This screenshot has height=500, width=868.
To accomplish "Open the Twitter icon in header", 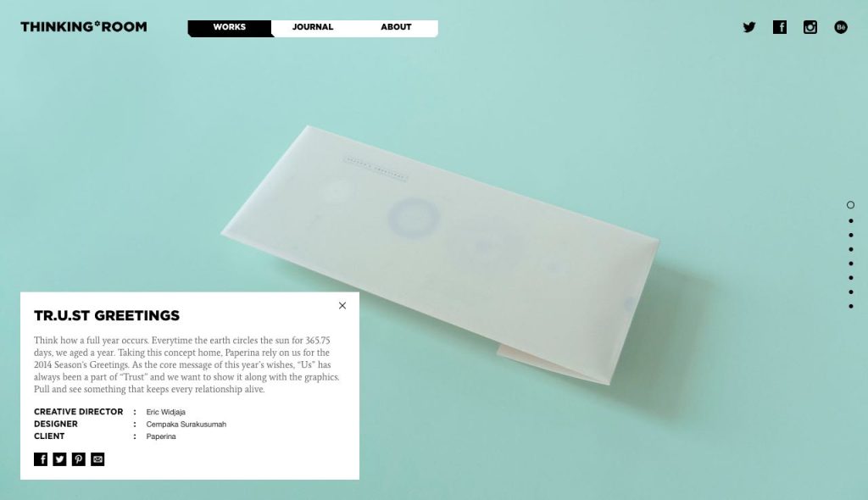I will [749, 27].
